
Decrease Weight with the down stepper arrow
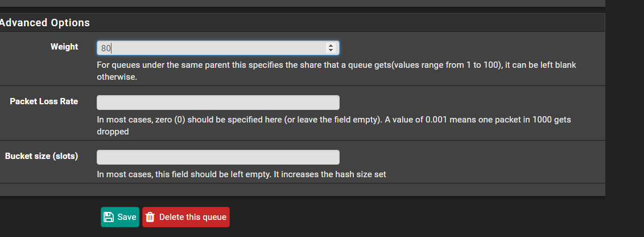pyautogui.click(x=330, y=51)
